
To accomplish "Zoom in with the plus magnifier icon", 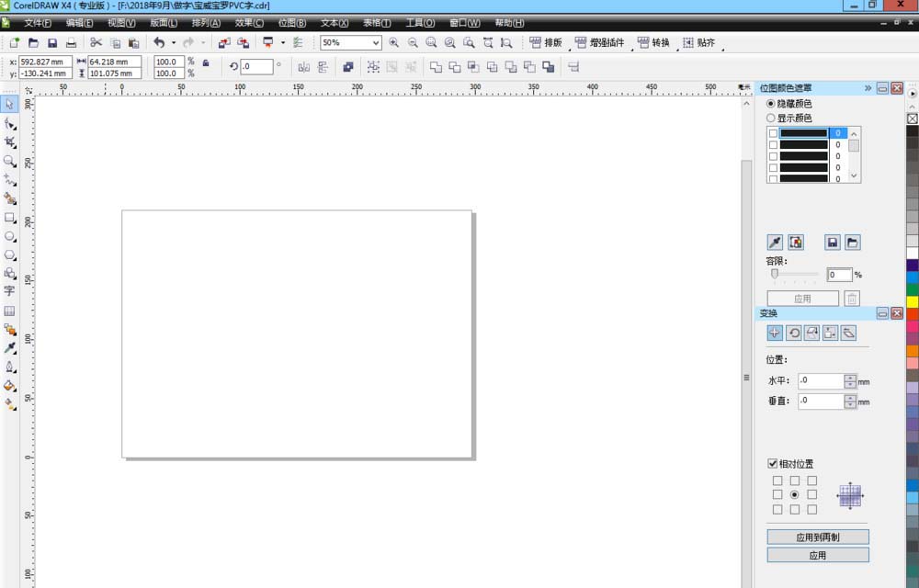I will click(x=393, y=43).
